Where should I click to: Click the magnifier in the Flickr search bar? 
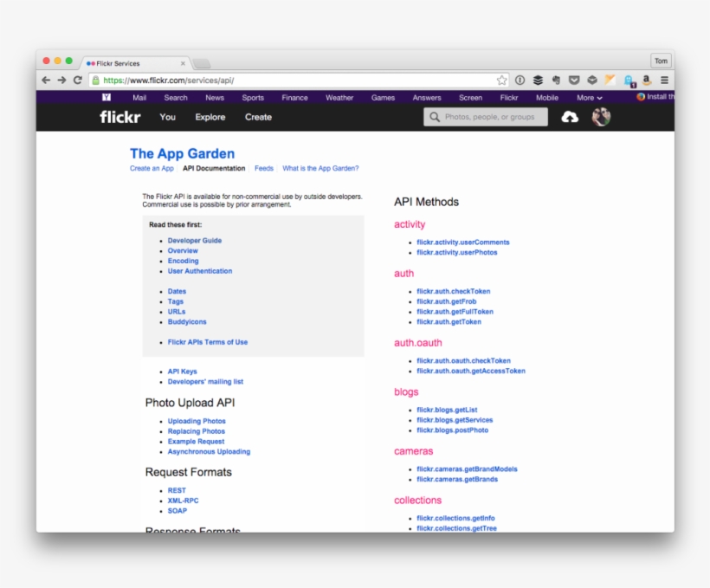433,117
